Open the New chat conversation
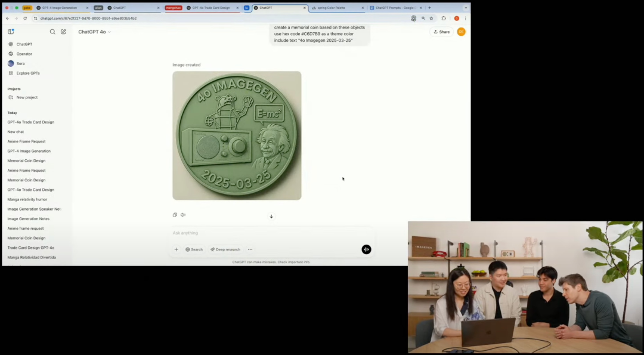 (x=16, y=132)
